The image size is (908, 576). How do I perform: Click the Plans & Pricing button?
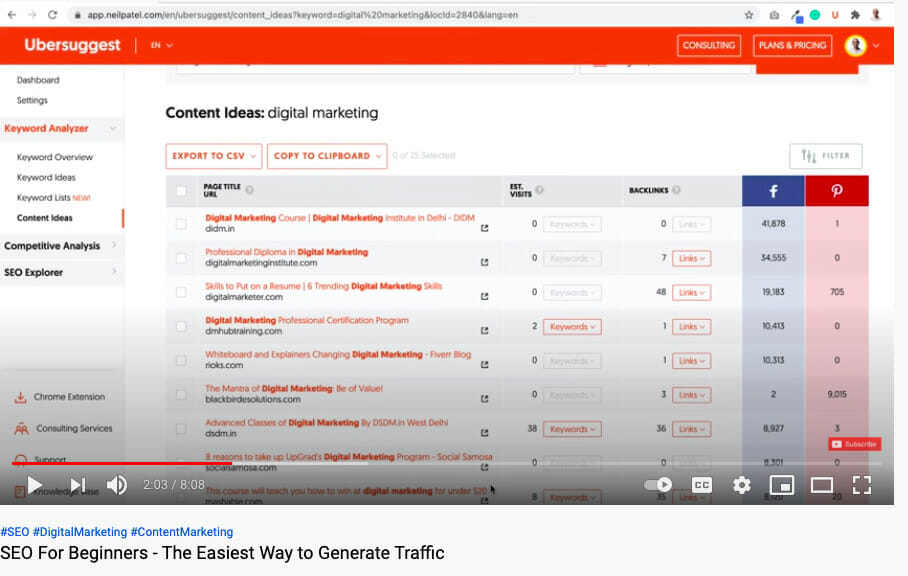pos(792,45)
